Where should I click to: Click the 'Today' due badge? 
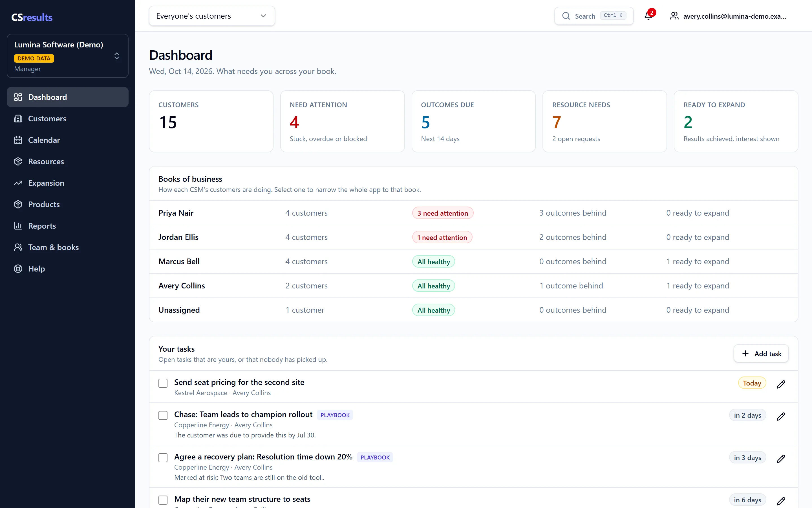tap(752, 383)
